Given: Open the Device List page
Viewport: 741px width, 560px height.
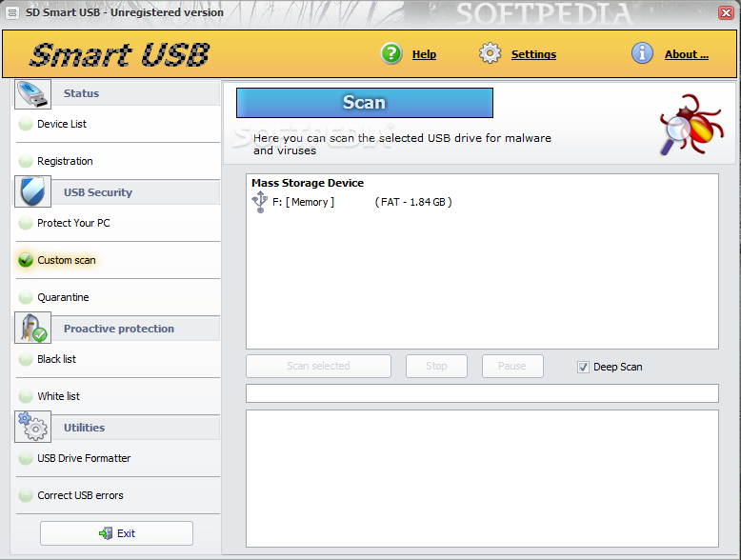Looking at the screenshot, I should 62,125.
